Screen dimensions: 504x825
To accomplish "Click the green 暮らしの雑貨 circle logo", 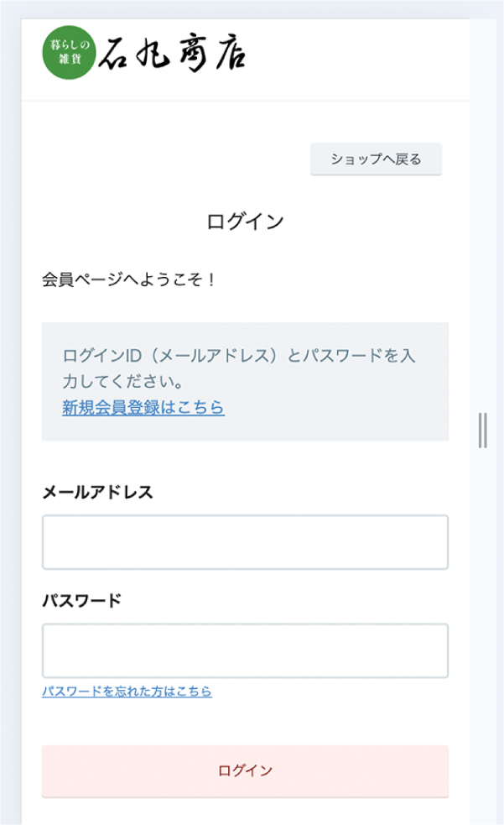I will point(70,54).
